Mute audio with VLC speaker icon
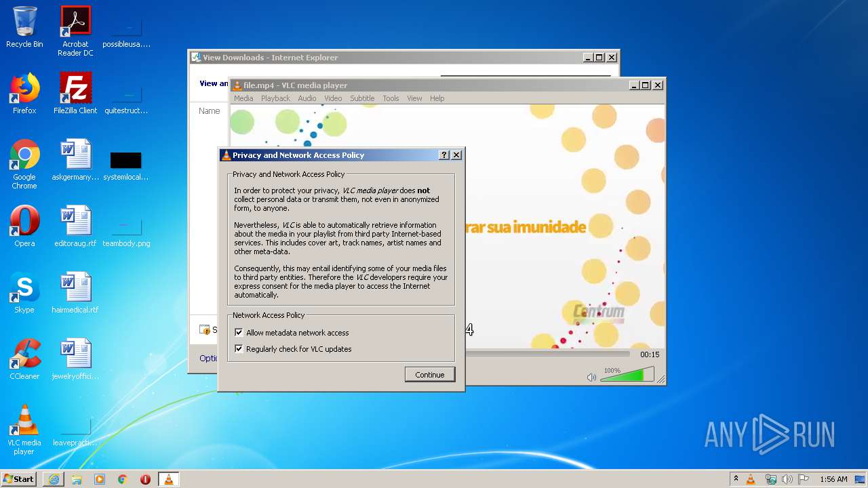This screenshot has width=868, height=488. click(591, 378)
